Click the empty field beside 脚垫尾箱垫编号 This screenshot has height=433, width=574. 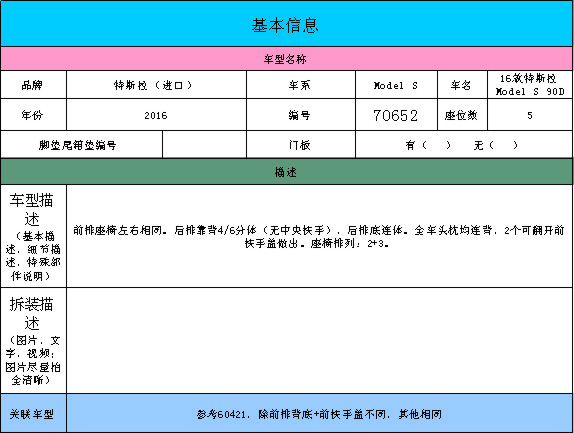204,145
